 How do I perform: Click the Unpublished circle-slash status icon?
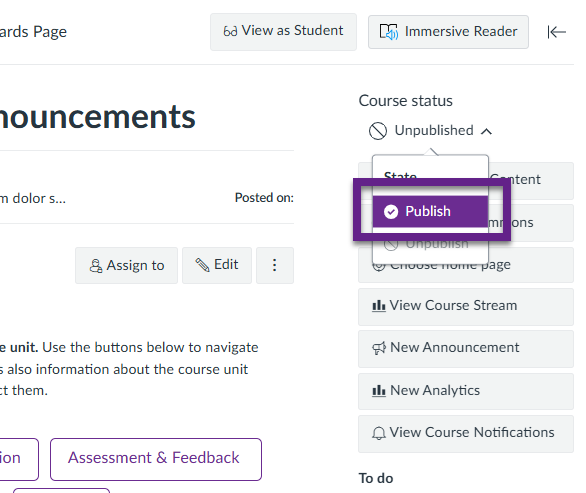(378, 131)
